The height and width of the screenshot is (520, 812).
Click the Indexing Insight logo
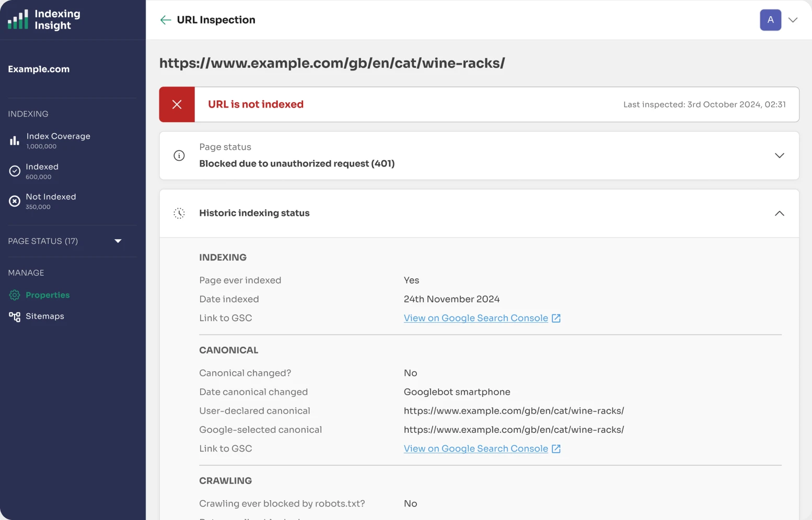tap(44, 20)
